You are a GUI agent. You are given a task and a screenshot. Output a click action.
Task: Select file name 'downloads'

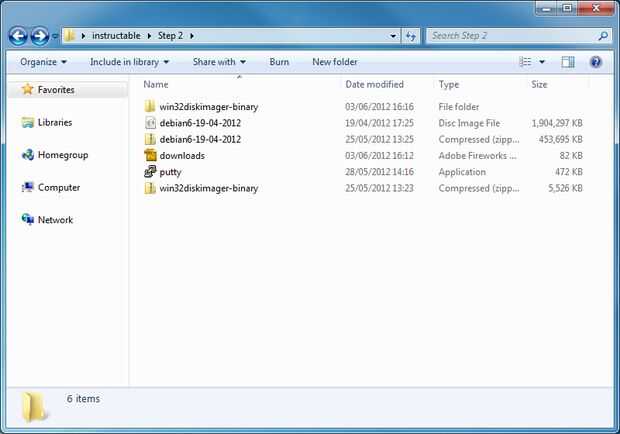(182, 156)
